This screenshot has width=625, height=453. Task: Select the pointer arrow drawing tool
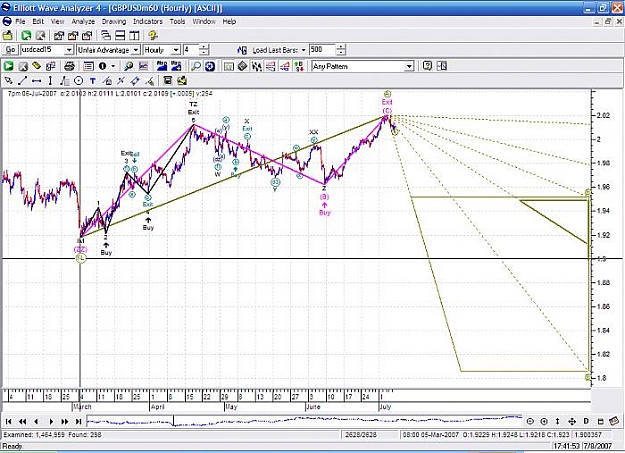coord(8,81)
